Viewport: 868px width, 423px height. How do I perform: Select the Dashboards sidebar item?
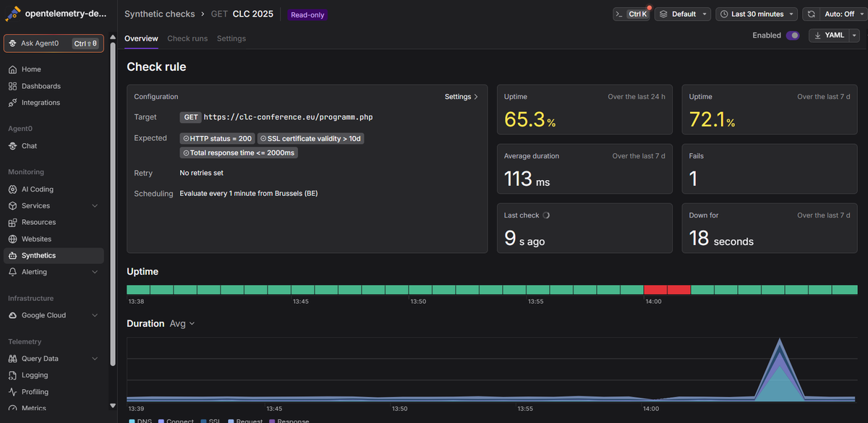54,86
